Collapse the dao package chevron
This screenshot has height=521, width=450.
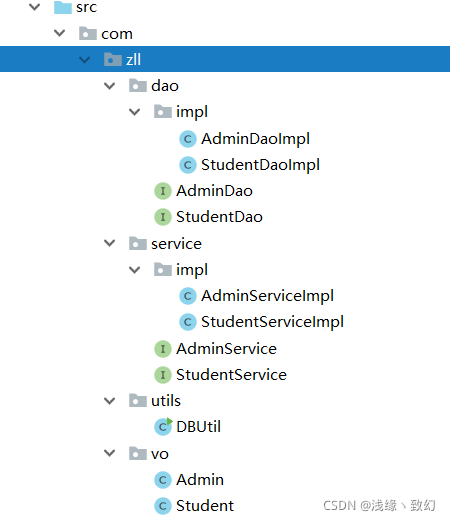coord(109,86)
